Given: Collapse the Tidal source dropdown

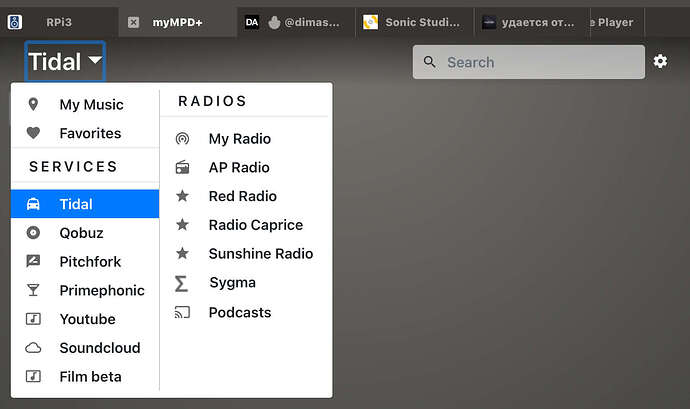Looking at the screenshot, I should [x=65, y=61].
